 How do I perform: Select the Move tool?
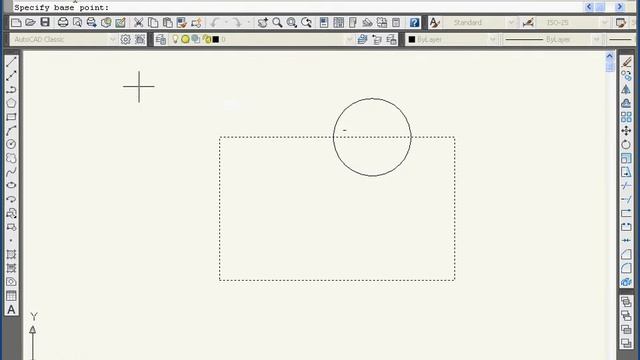(626, 131)
